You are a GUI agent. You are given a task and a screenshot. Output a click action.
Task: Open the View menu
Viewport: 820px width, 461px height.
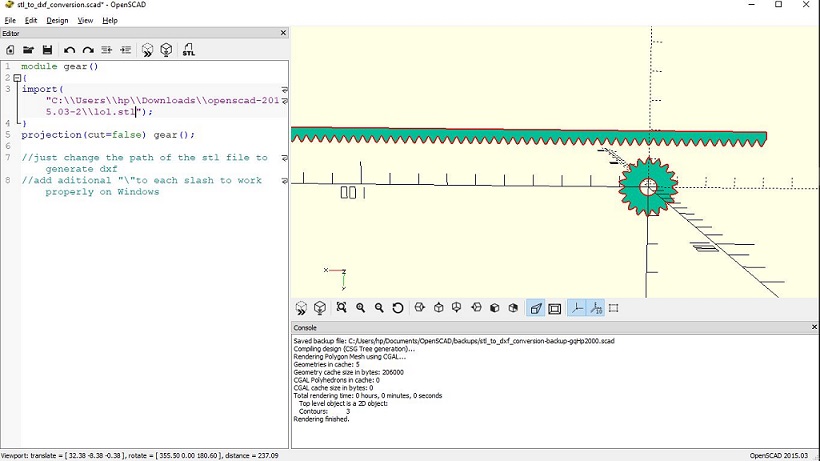click(x=85, y=20)
